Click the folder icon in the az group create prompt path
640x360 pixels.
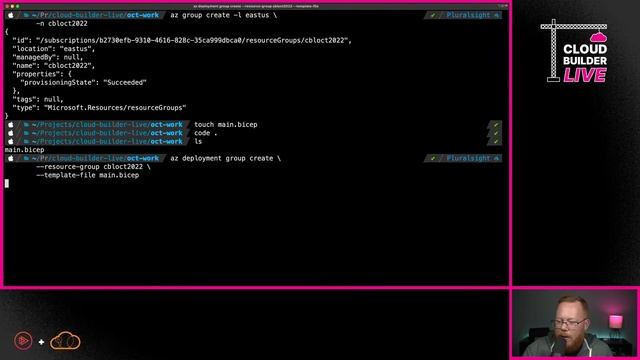click(26, 15)
